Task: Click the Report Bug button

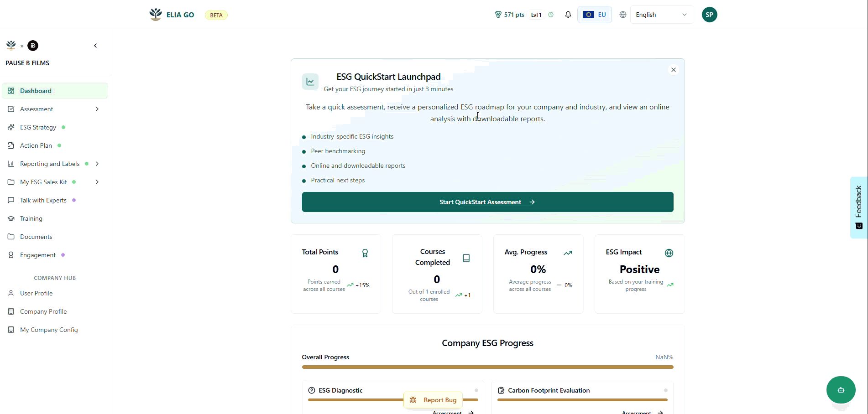Action: [x=434, y=400]
